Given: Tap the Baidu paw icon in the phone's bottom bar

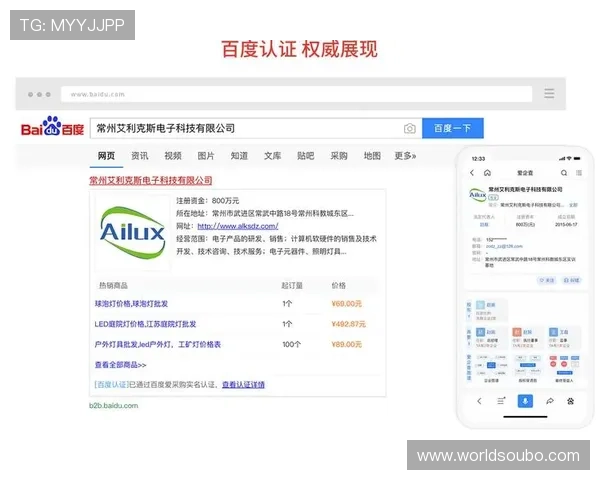Looking at the screenshot, I should (570, 401).
